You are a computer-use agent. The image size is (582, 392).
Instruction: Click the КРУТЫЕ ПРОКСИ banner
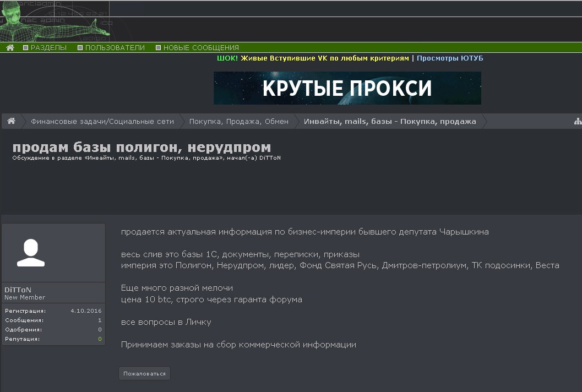pos(347,88)
